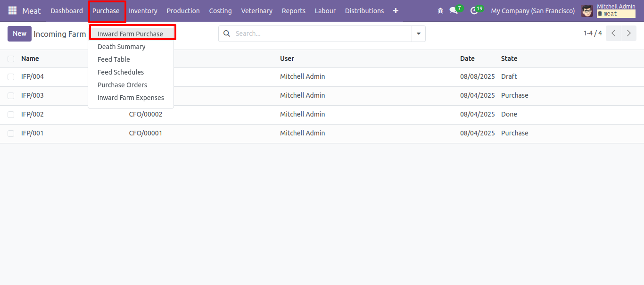Go to the next page arrow
The width and height of the screenshot is (644, 285).
click(x=629, y=34)
